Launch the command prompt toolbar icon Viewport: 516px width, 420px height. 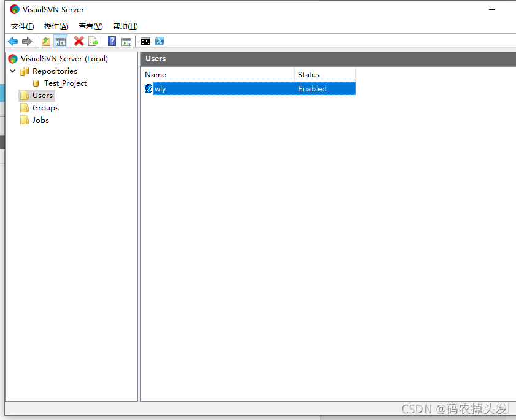145,42
